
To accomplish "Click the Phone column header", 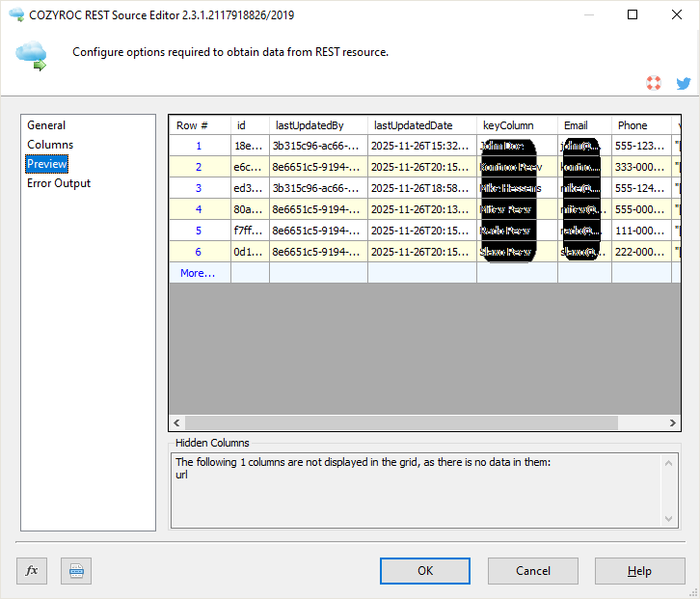I will pyautogui.click(x=641, y=125).
